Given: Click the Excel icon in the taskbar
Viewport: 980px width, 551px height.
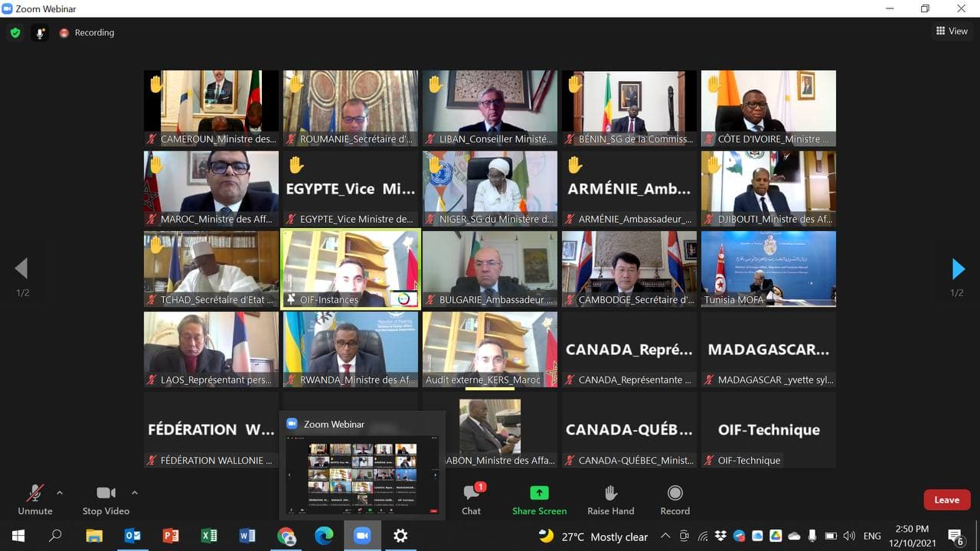Looking at the screenshot, I should (x=209, y=536).
